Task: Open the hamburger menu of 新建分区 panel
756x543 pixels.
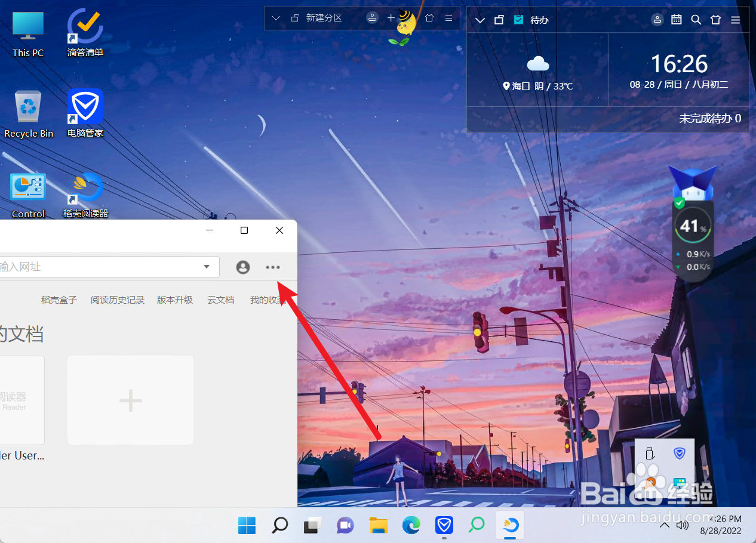Action: 448,18
